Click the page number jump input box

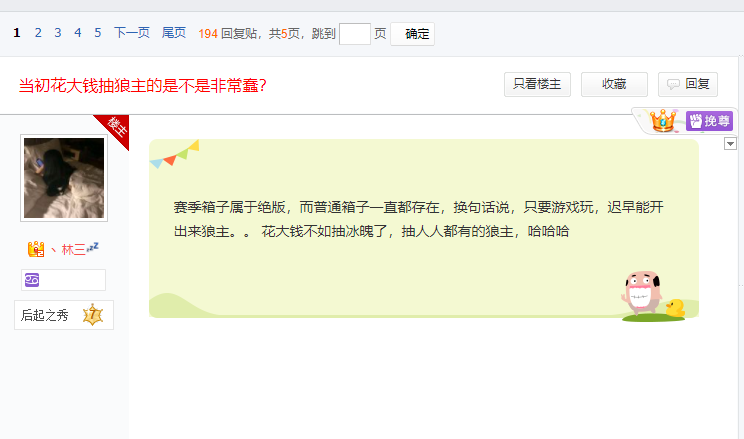[x=354, y=34]
